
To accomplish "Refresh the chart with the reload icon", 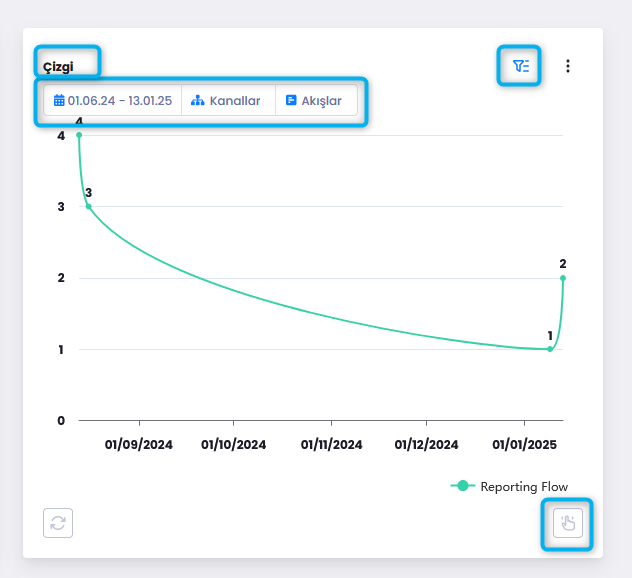I will 58,523.
